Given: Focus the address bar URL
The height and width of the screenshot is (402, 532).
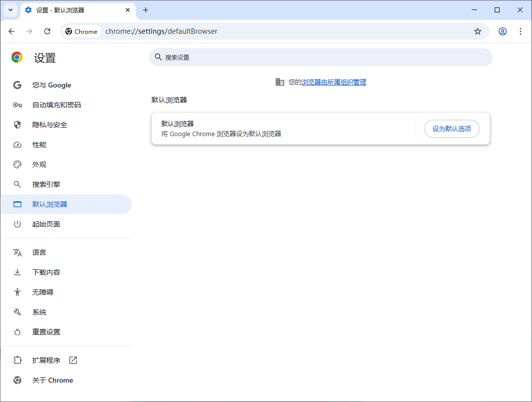Looking at the screenshot, I should (x=161, y=31).
